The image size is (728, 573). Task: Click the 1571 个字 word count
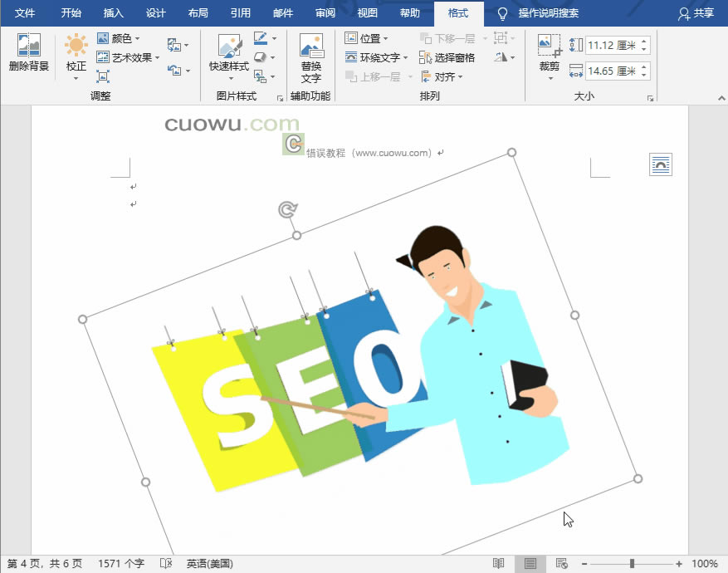(121, 564)
